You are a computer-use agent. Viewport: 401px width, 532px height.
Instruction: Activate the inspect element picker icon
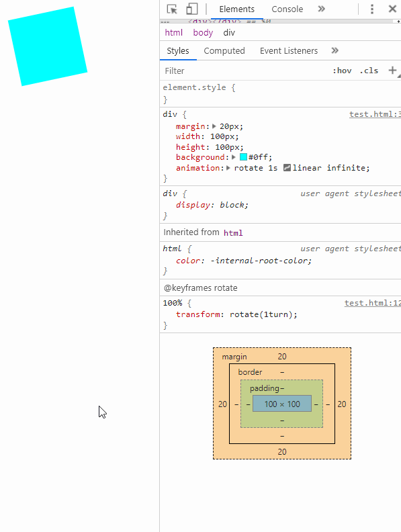point(172,9)
